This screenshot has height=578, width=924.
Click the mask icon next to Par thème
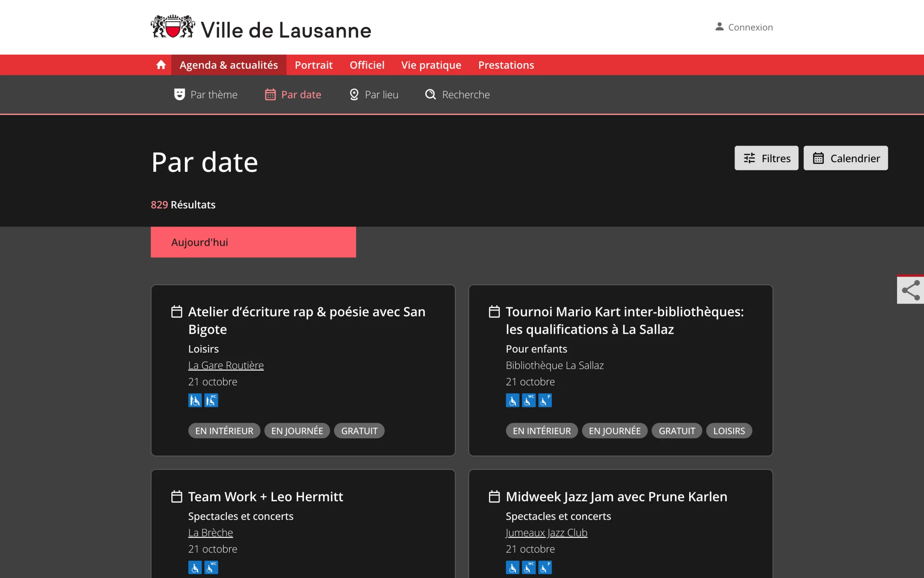[179, 94]
